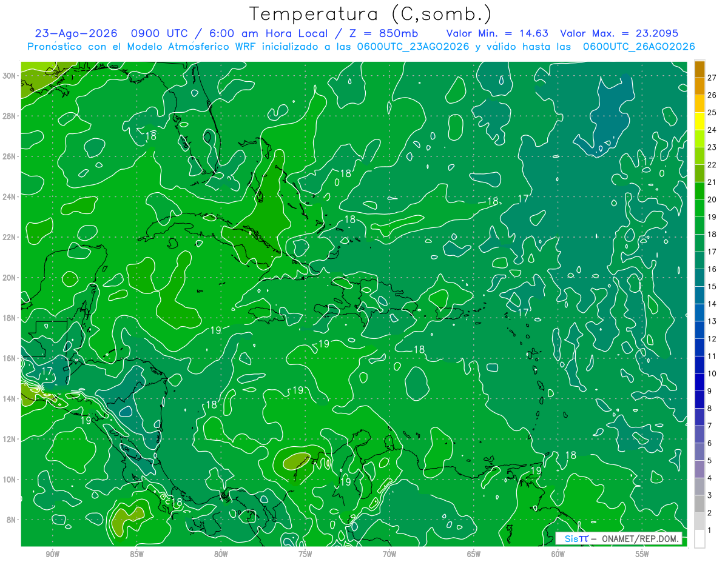
Task: Click the "22N" latitude label
Action: (9, 237)
